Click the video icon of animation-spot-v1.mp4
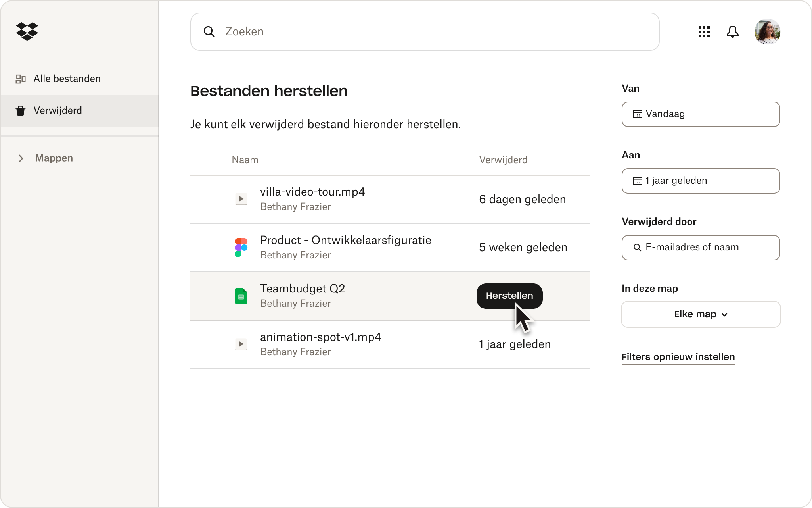812x508 pixels. [x=241, y=344]
